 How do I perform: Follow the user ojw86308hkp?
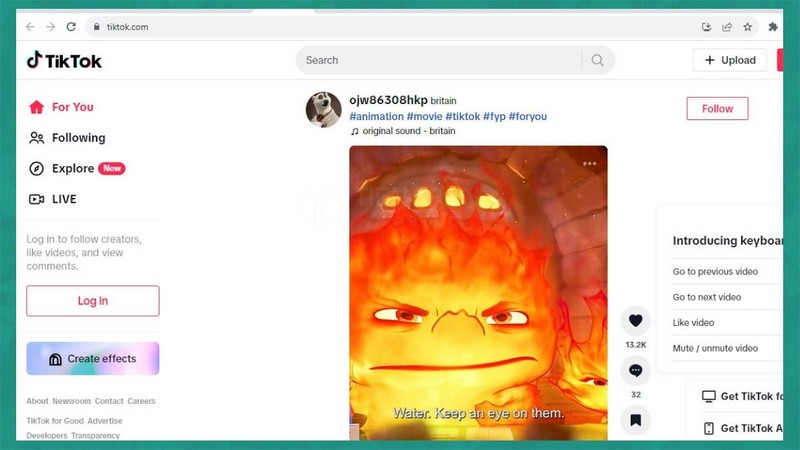coord(717,109)
